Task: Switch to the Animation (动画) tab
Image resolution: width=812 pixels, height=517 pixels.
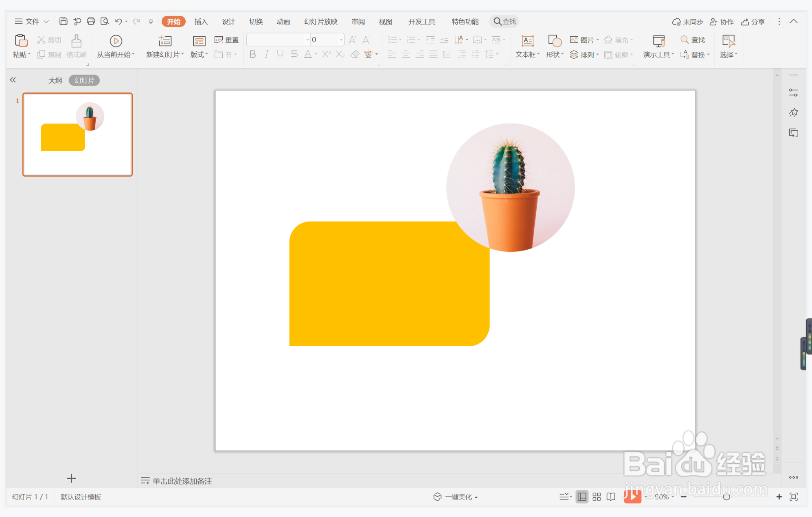Action: 283,22
